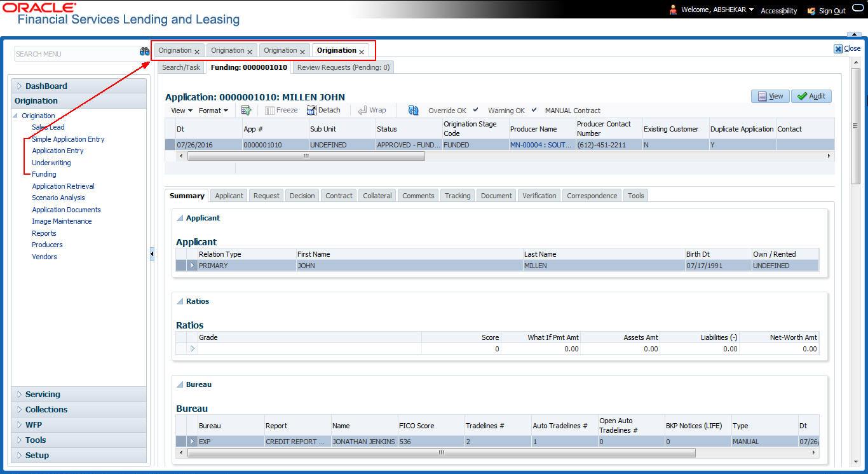
Task: Select the application row cell 0000001010
Action: (275, 145)
